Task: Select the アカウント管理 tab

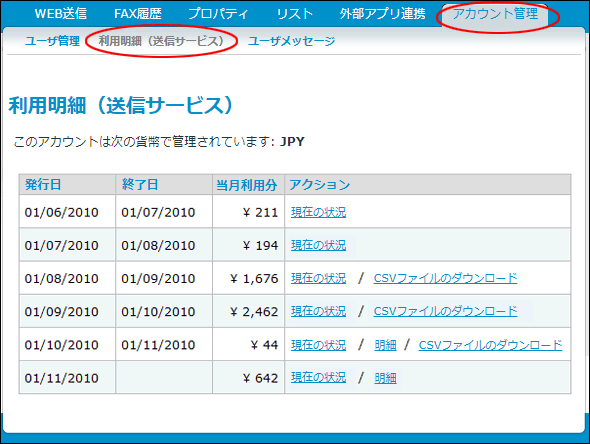Action: pyautogui.click(x=495, y=14)
